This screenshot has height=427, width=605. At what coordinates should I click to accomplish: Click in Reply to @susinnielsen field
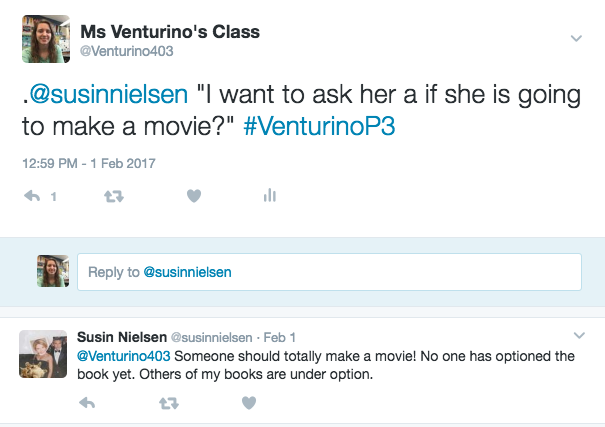point(329,272)
